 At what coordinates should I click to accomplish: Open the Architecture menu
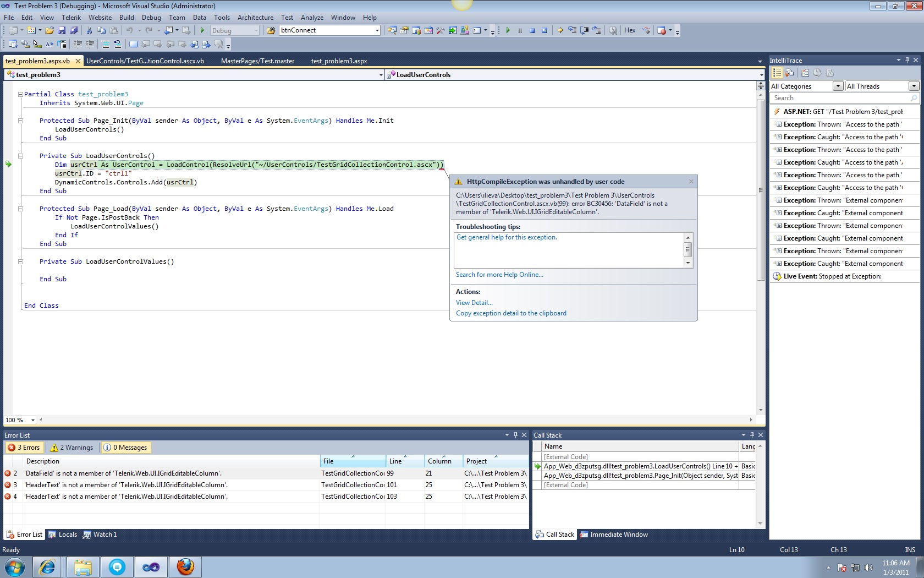point(255,18)
